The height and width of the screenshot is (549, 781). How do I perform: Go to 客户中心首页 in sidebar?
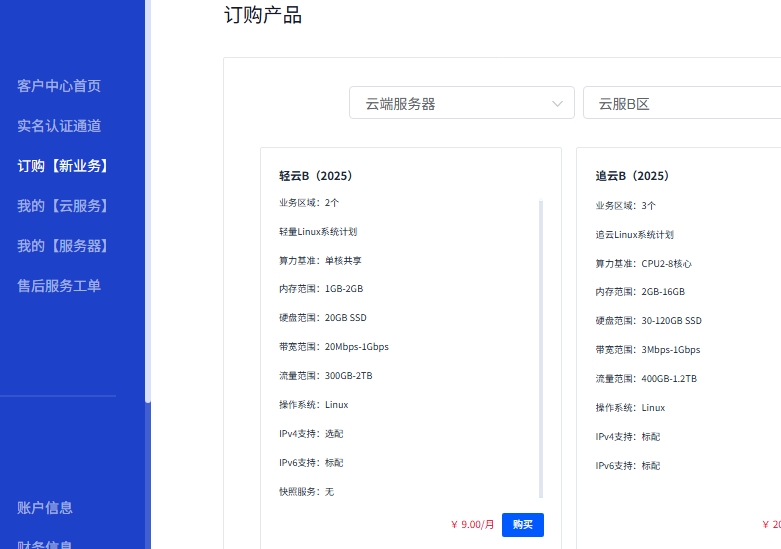(x=59, y=86)
